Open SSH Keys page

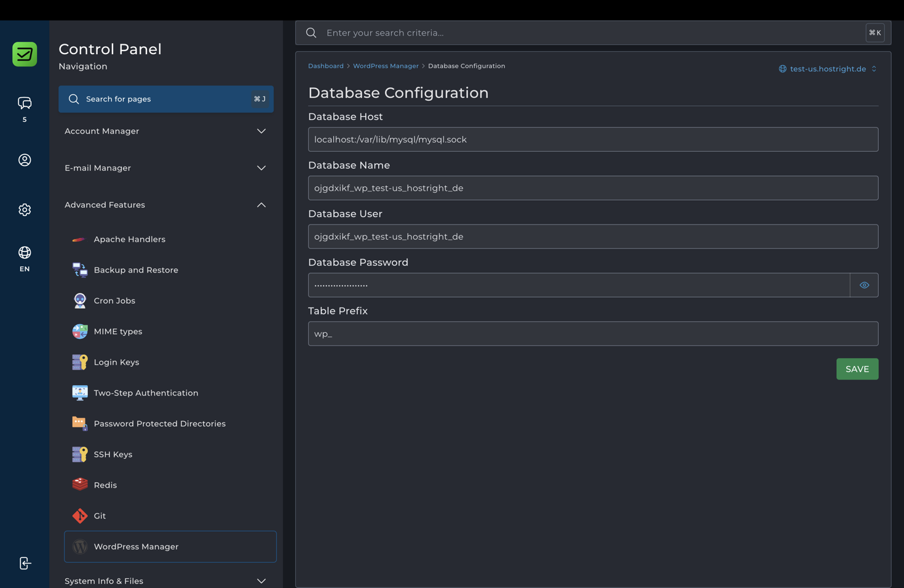pos(113,455)
